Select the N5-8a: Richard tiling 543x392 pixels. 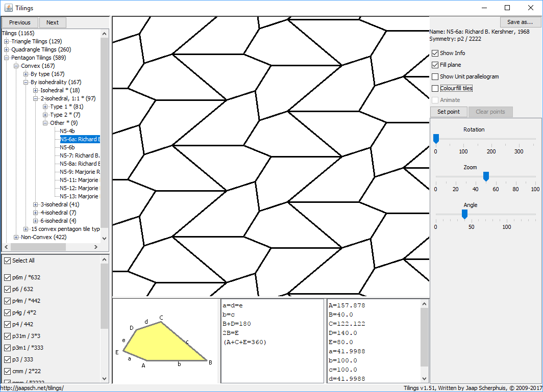(80, 164)
